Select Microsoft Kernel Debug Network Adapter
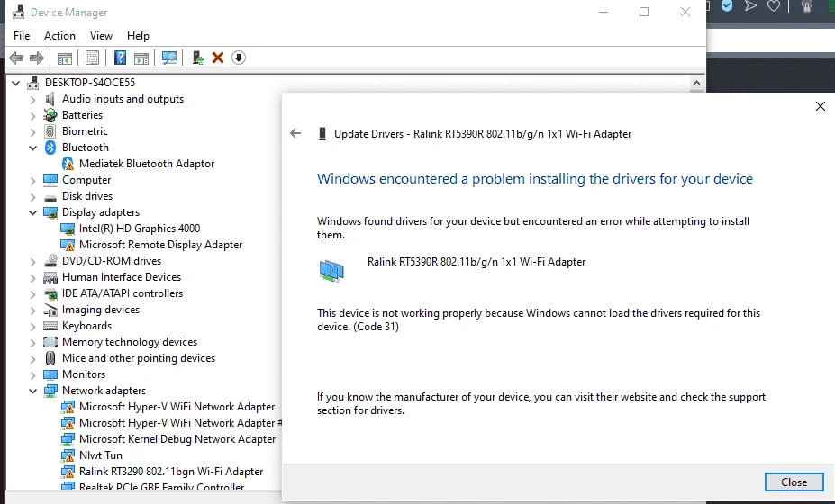Viewport: 835px width, 504px height. point(177,439)
